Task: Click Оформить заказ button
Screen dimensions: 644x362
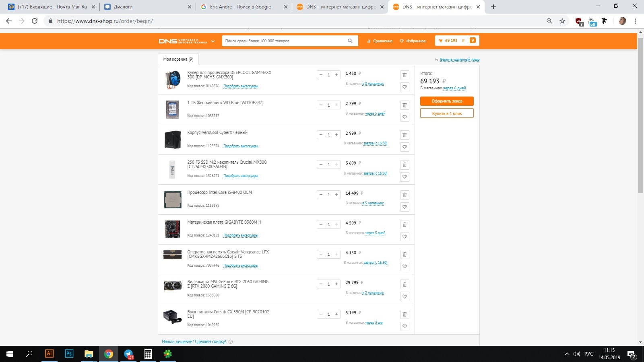Action: (x=447, y=101)
